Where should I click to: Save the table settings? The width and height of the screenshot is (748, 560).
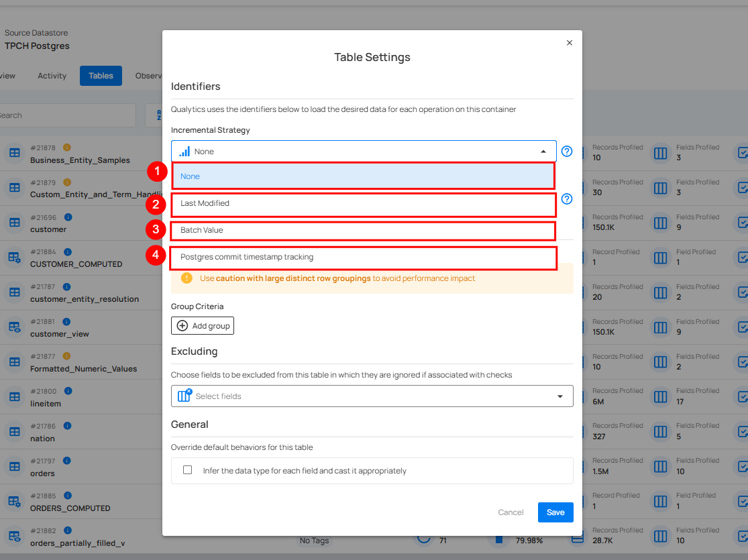[x=555, y=512]
